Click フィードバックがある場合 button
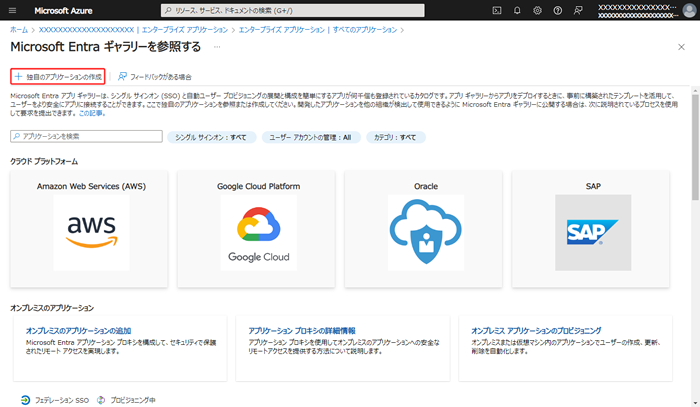Viewport: 700px width, 407px height. [154, 77]
